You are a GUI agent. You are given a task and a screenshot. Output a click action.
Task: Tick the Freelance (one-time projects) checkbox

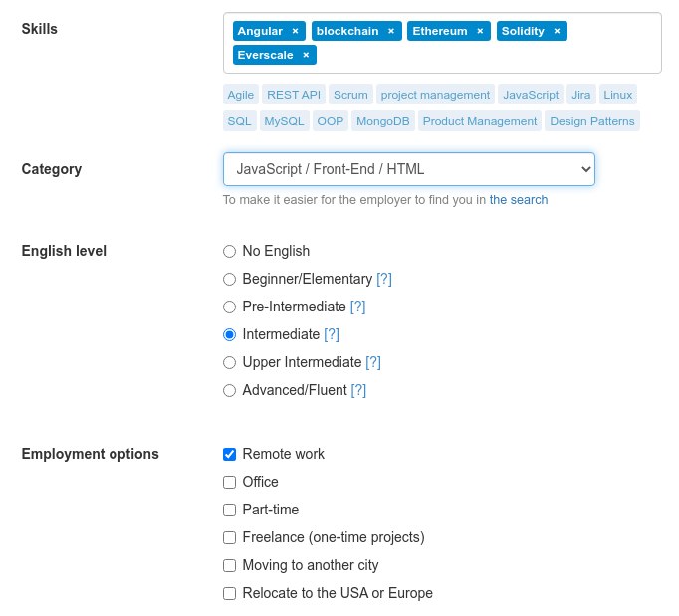click(x=230, y=537)
